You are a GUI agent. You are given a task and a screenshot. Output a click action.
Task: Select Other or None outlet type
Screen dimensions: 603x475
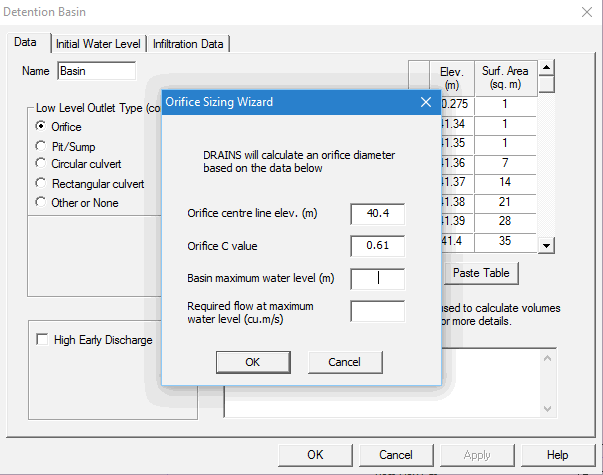41,203
